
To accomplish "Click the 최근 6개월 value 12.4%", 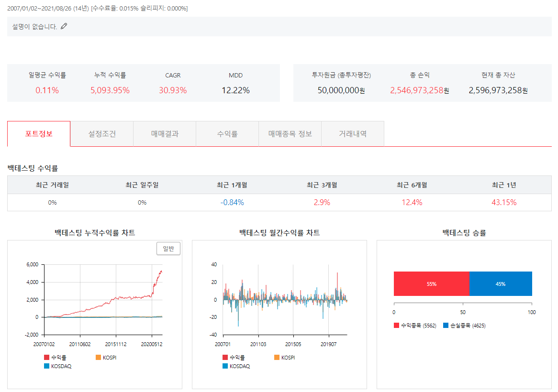I will pyautogui.click(x=412, y=202).
